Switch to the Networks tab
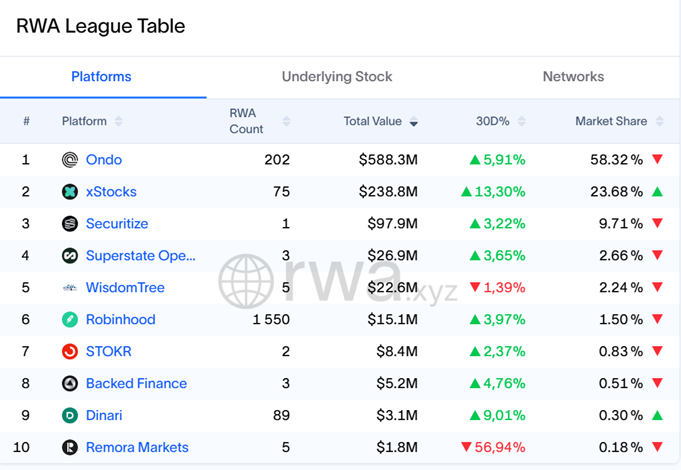This screenshot has width=681, height=470. [x=573, y=77]
